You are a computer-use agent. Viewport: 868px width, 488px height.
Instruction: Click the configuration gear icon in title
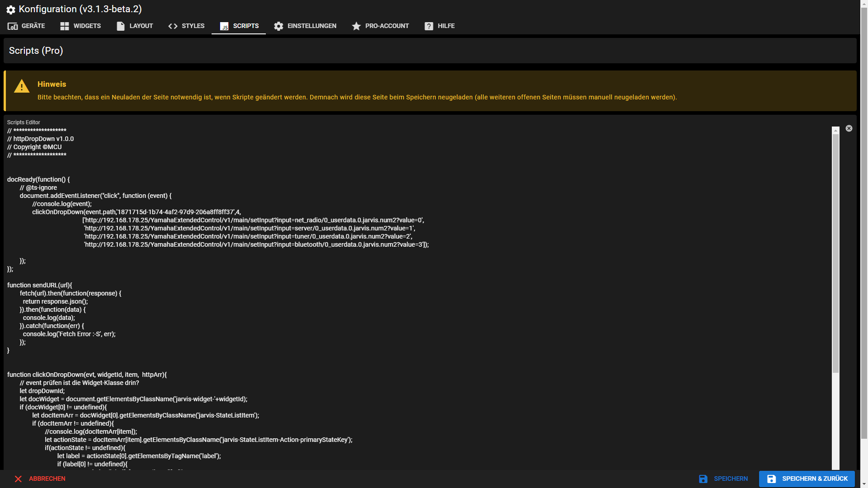point(11,9)
